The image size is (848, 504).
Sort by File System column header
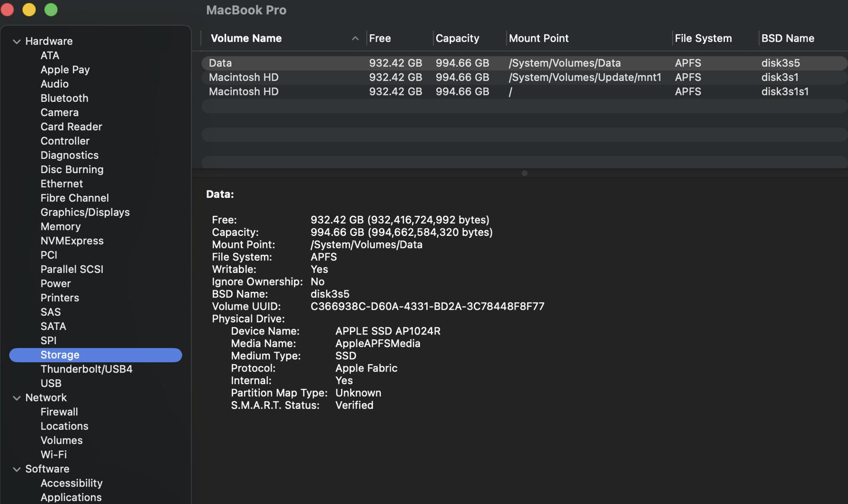click(703, 38)
